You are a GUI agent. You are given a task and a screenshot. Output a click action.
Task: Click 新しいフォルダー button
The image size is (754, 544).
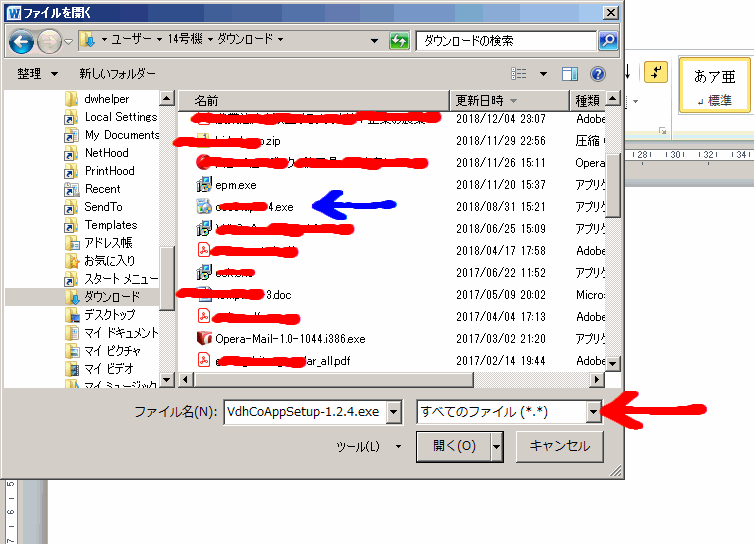tap(117, 74)
